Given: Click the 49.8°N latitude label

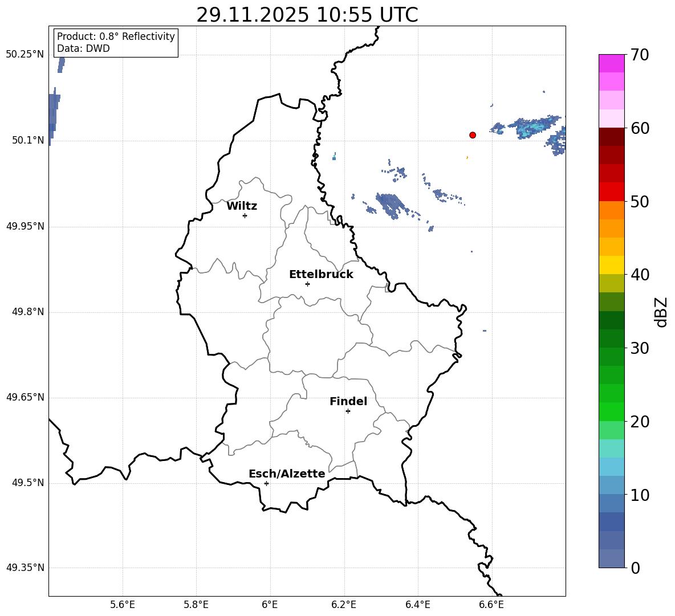Looking at the screenshot, I should click(27, 312).
